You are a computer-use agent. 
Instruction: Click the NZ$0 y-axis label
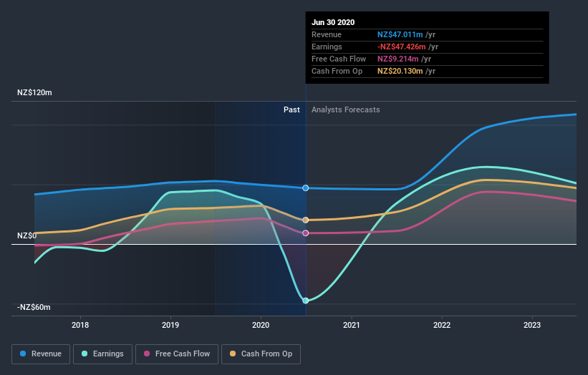pyautogui.click(x=27, y=235)
